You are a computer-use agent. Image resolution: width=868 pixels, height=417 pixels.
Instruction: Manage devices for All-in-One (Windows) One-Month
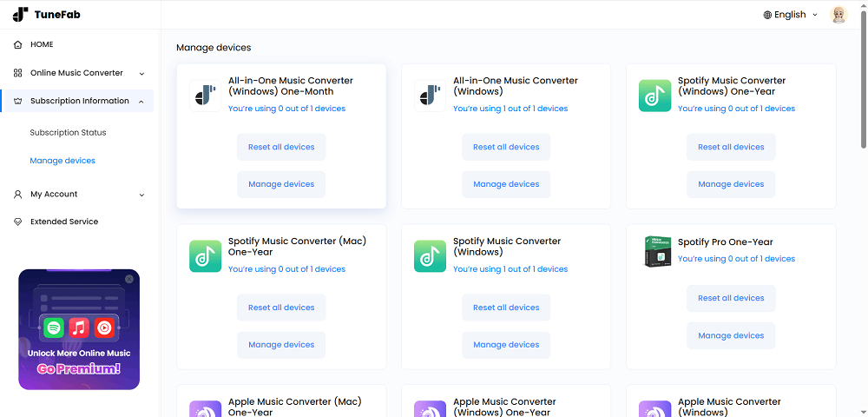(x=281, y=184)
